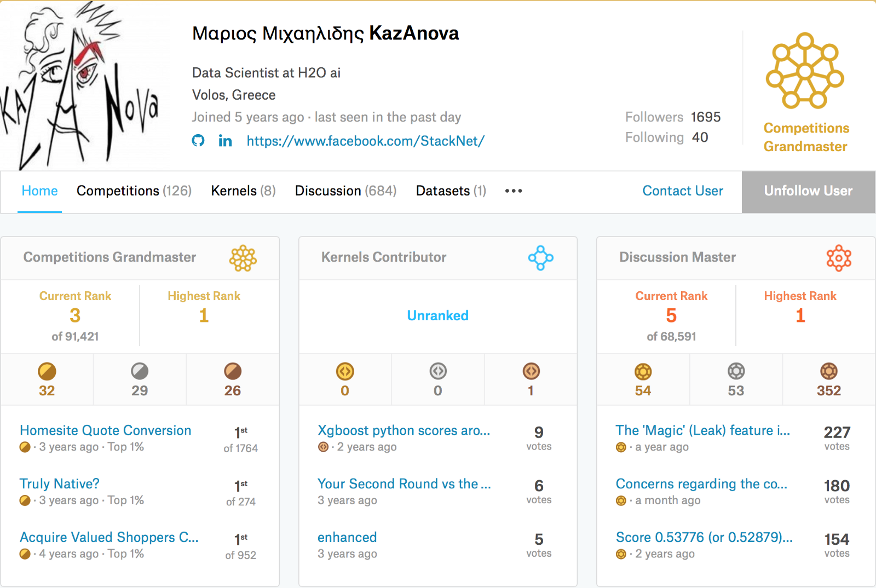This screenshot has height=588, width=876.
Task: Click the Contact User link
Action: click(x=683, y=191)
